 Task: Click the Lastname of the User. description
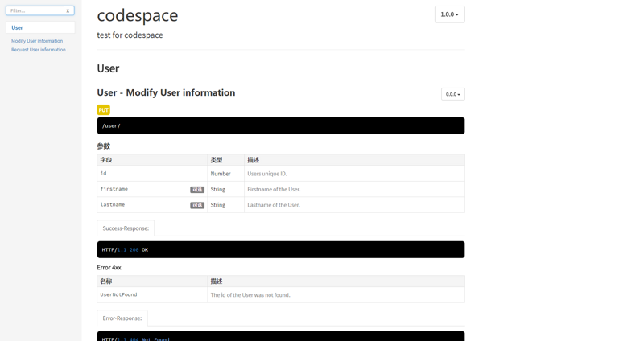tap(274, 205)
